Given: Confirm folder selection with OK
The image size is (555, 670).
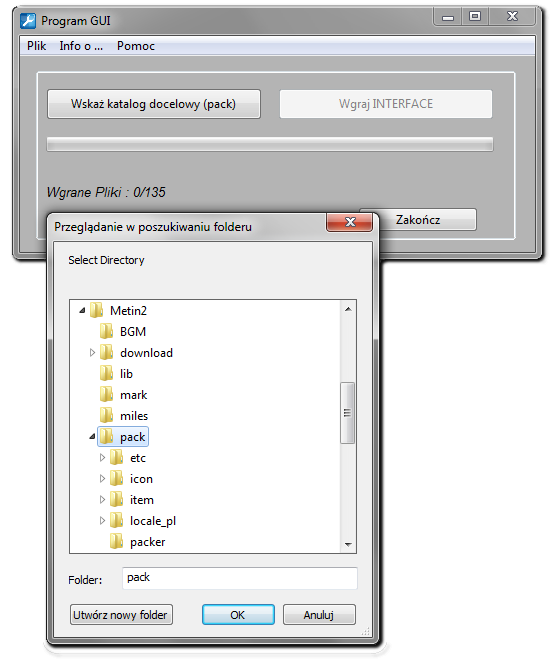Looking at the screenshot, I should 238,614.
